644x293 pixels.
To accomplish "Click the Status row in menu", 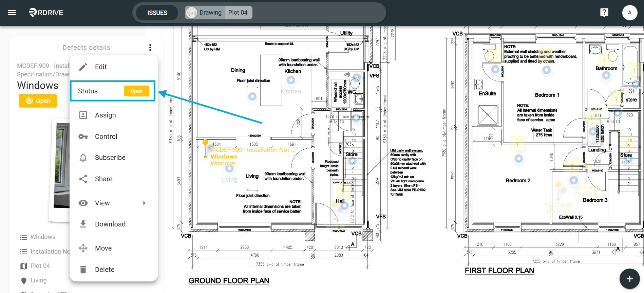I will (x=113, y=91).
